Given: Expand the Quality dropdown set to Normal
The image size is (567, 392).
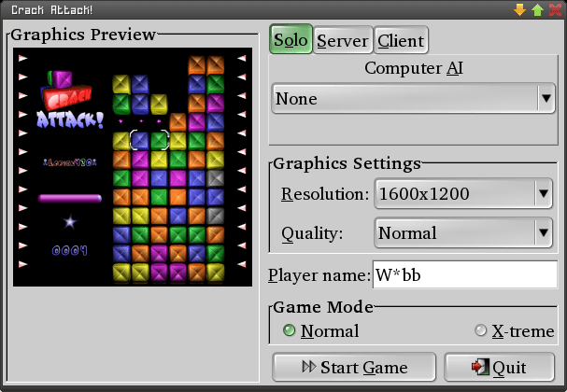Looking at the screenshot, I should (x=463, y=233).
